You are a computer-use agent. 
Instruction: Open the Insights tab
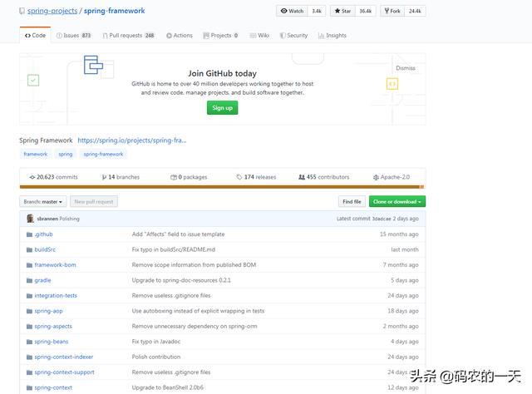[332, 35]
